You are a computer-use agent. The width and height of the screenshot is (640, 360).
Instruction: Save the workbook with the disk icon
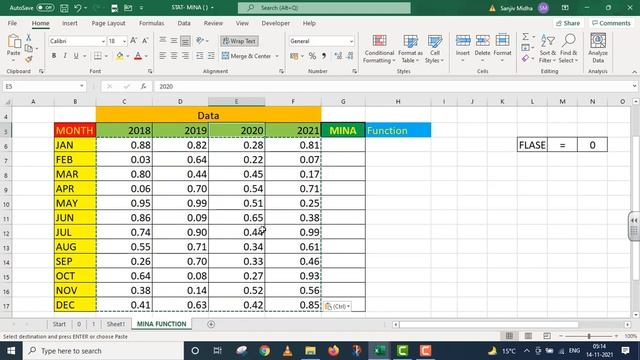(x=64, y=8)
